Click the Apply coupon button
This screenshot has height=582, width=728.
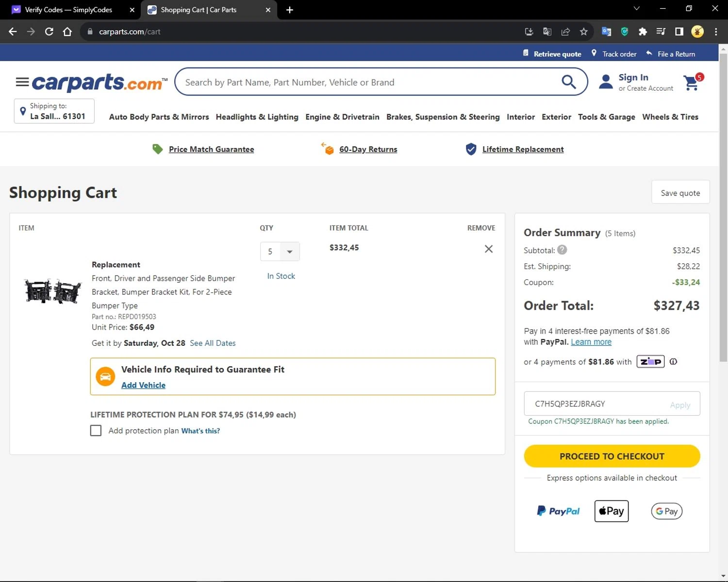pos(680,405)
